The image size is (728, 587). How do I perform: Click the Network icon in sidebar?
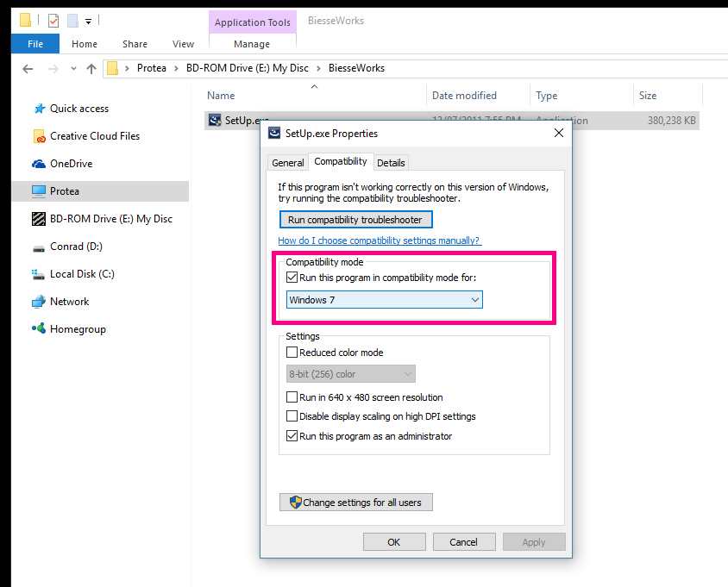pyautogui.click(x=39, y=302)
